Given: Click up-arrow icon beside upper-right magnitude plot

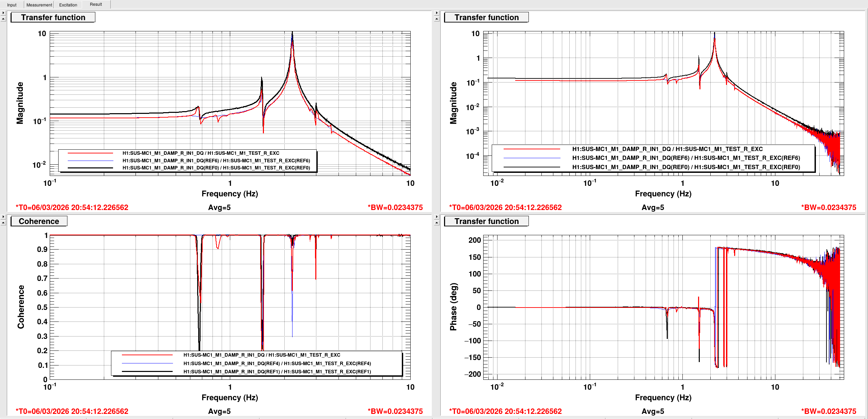Looking at the screenshot, I should 437,19.
